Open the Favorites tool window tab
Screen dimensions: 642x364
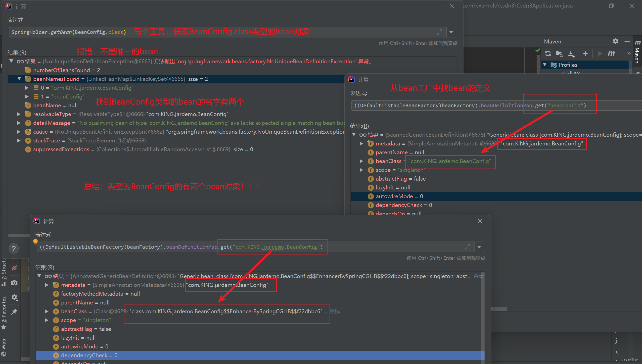tap(4, 313)
